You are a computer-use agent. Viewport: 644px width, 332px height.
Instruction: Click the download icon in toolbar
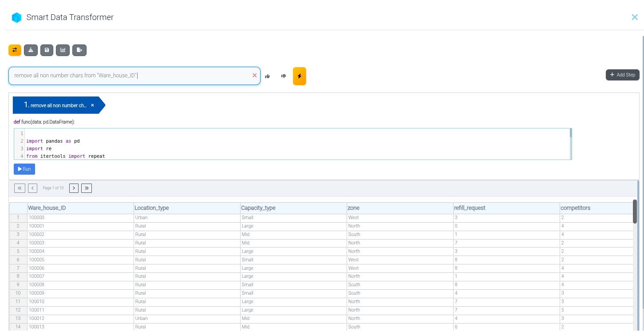31,50
